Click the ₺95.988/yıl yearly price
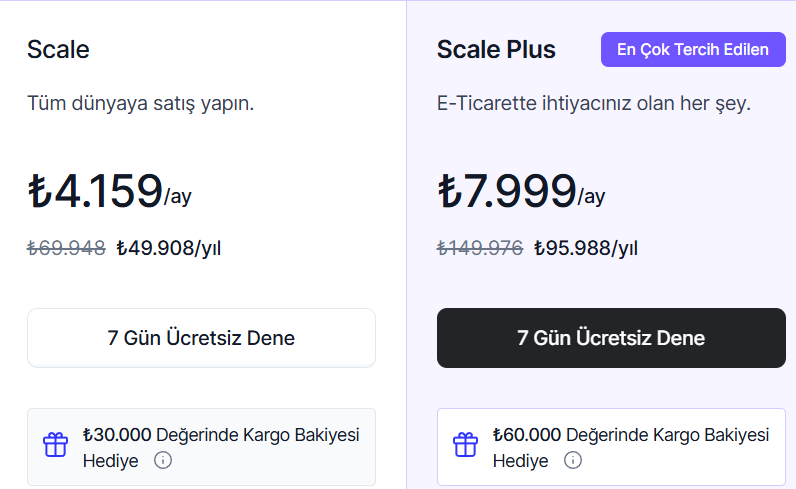This screenshot has width=796, height=489. click(586, 248)
